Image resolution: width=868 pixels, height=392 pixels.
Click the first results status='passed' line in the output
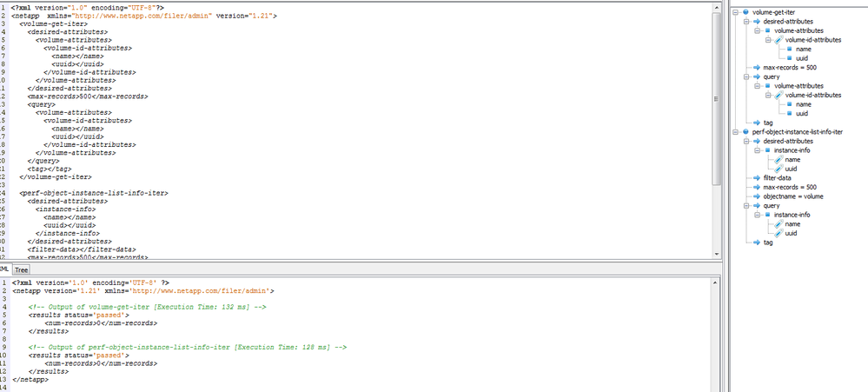point(78,315)
